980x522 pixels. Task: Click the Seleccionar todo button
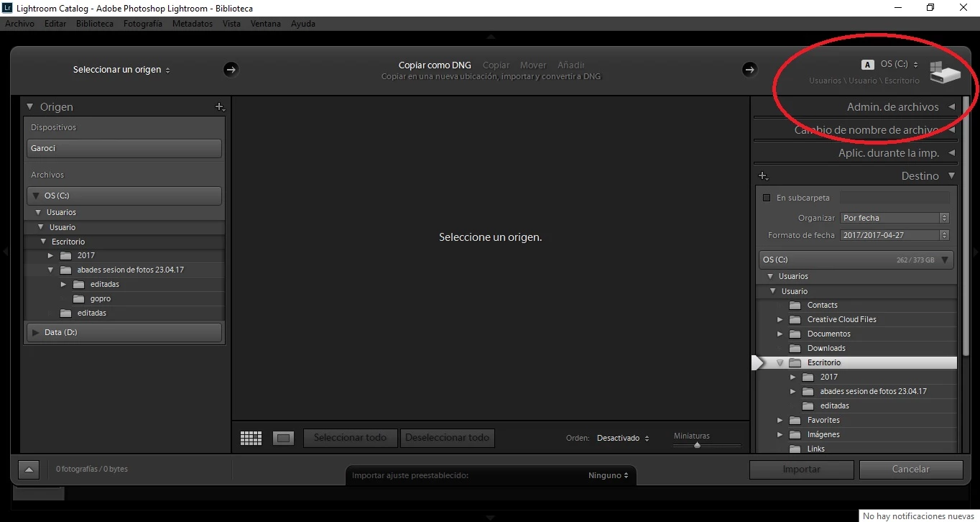[x=351, y=438]
